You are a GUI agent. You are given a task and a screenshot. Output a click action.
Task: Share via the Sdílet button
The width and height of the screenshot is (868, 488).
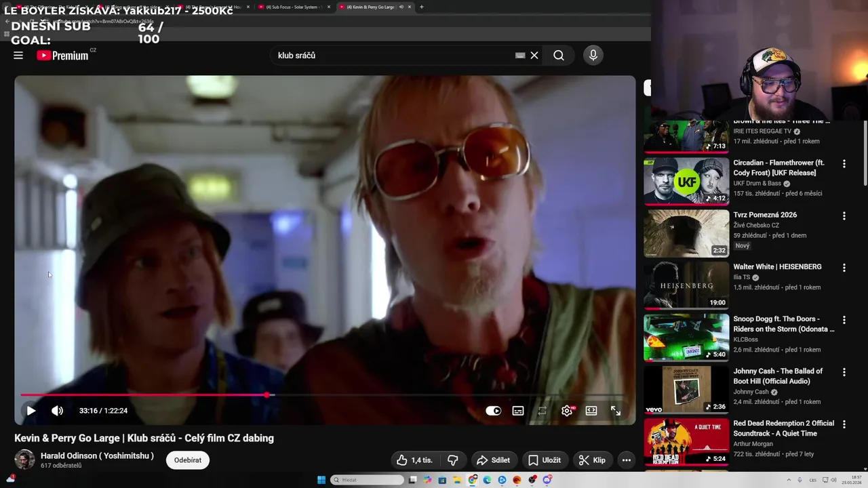point(494,460)
